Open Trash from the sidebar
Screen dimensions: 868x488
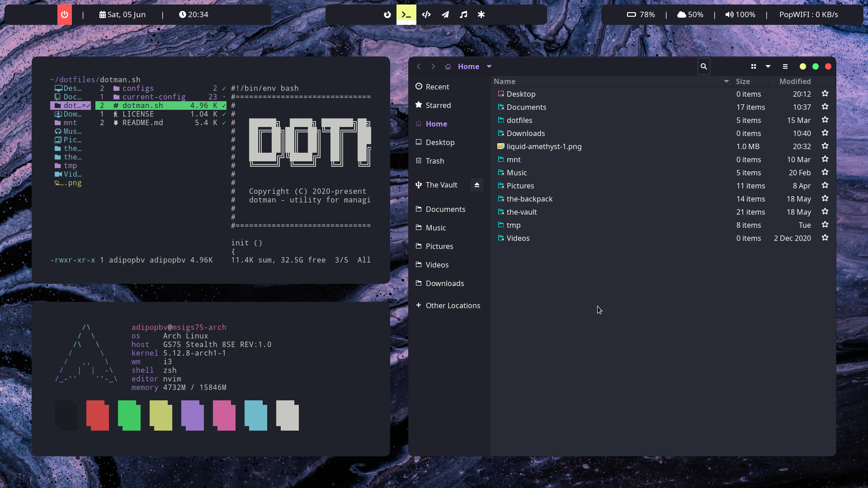tap(434, 161)
